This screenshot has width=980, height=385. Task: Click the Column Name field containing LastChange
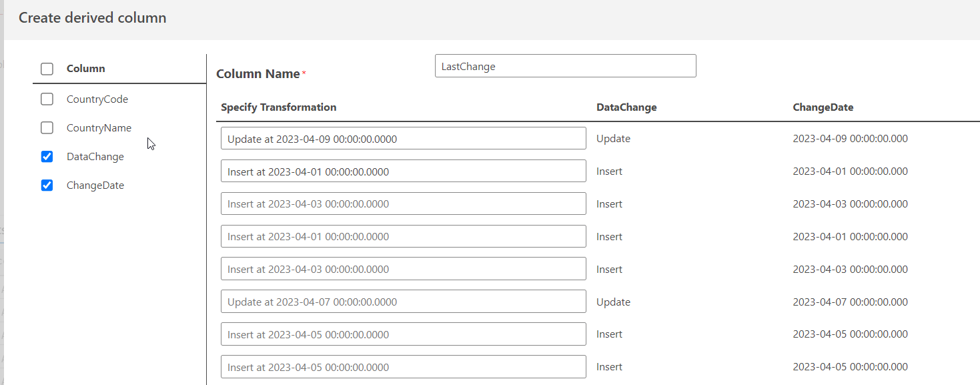pyautogui.click(x=565, y=66)
